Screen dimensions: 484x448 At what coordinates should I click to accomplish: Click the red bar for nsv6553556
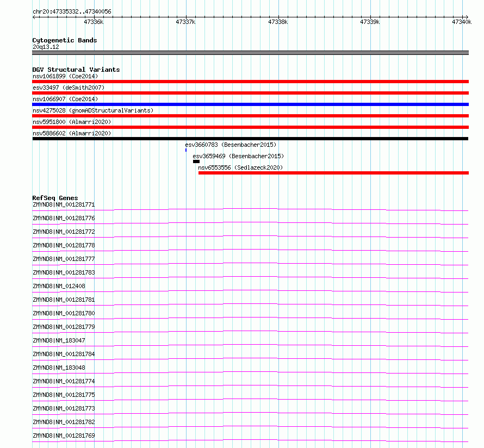[334, 173]
